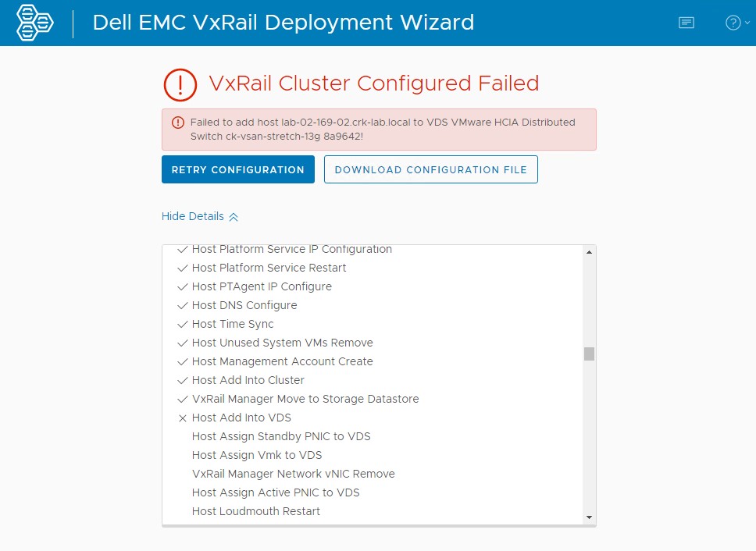The image size is (756, 551).
Task: Click the checkmark beside Host Add Into Cluster
Action: 182,380
